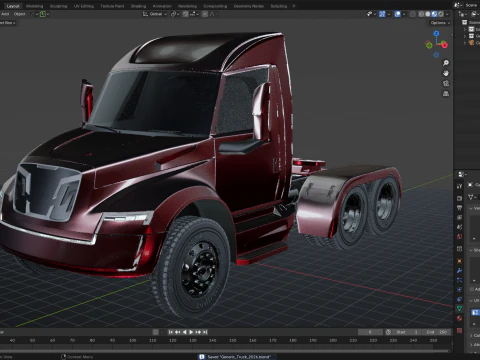Viewport: 480px width, 360px height.
Task: Click the pan hand viewport icon
Action: click(x=446, y=73)
